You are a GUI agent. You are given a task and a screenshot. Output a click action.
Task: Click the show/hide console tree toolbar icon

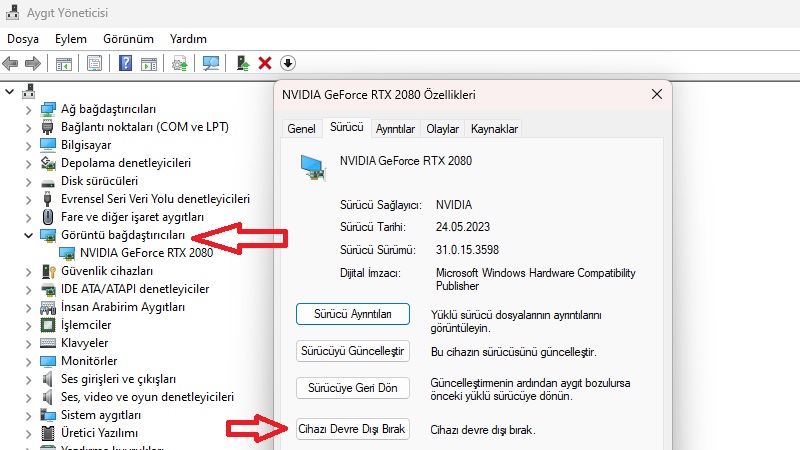point(64,64)
